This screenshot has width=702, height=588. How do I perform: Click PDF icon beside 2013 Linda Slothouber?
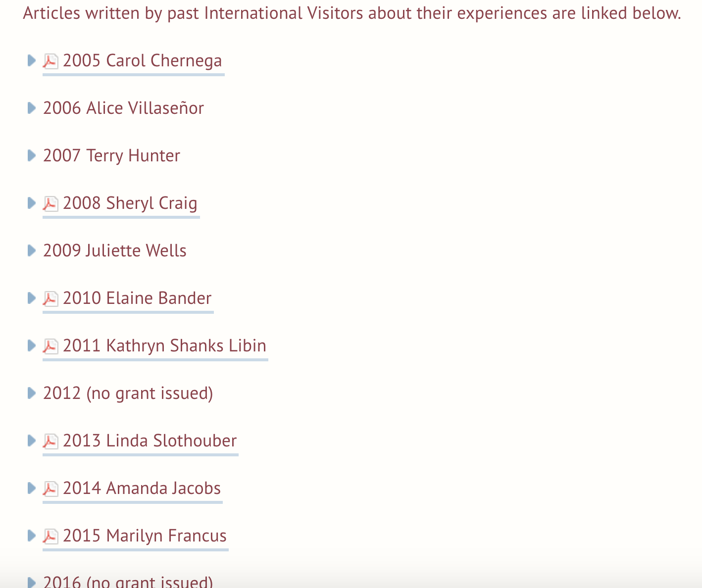(x=50, y=441)
